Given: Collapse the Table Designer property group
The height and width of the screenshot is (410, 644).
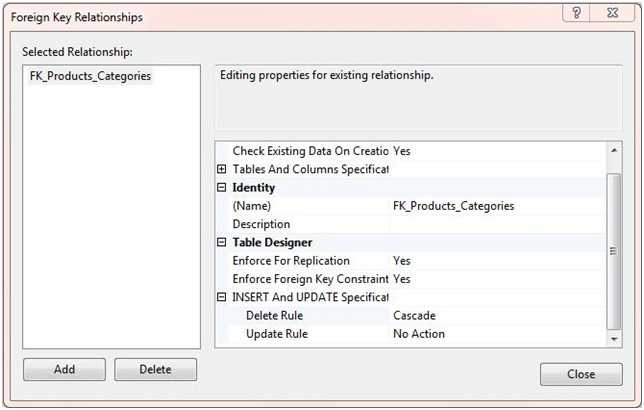Looking at the screenshot, I should [222, 242].
